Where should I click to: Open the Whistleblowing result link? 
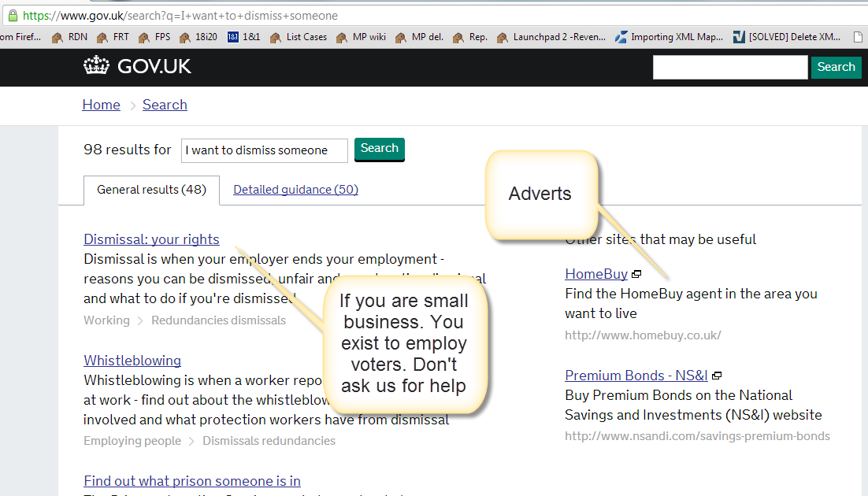tap(132, 361)
